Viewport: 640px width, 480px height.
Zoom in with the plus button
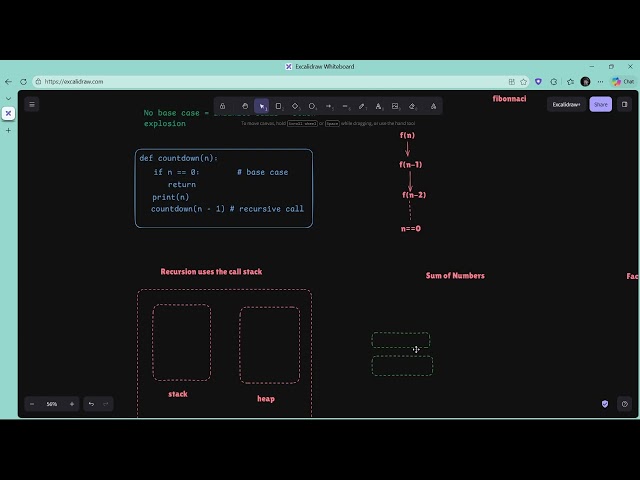click(x=72, y=404)
